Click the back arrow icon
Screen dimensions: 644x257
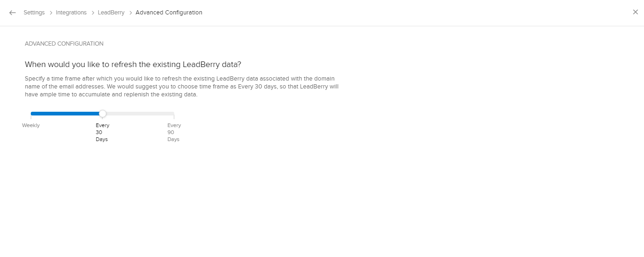point(13,13)
